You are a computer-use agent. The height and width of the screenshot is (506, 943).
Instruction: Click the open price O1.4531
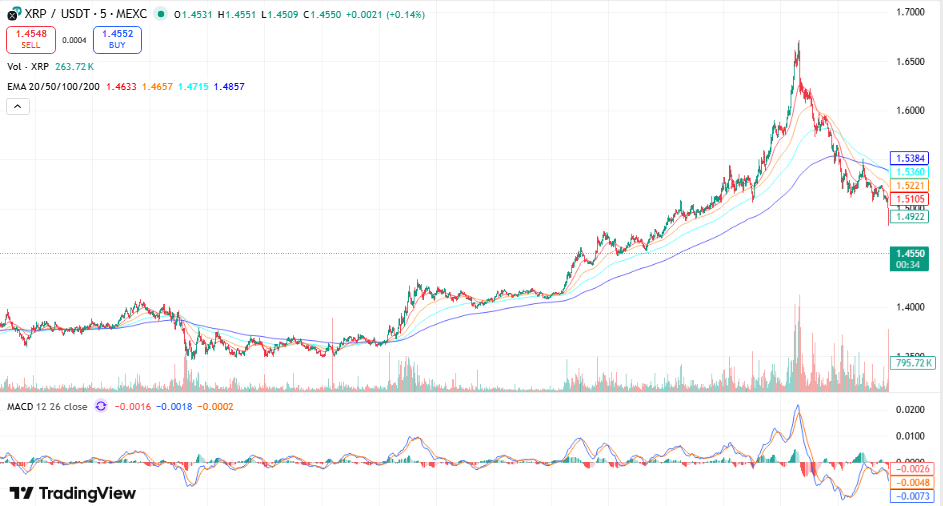click(193, 14)
